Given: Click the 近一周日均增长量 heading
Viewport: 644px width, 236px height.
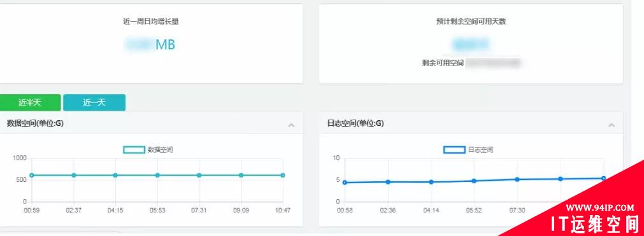Looking at the screenshot, I should 151,22.
